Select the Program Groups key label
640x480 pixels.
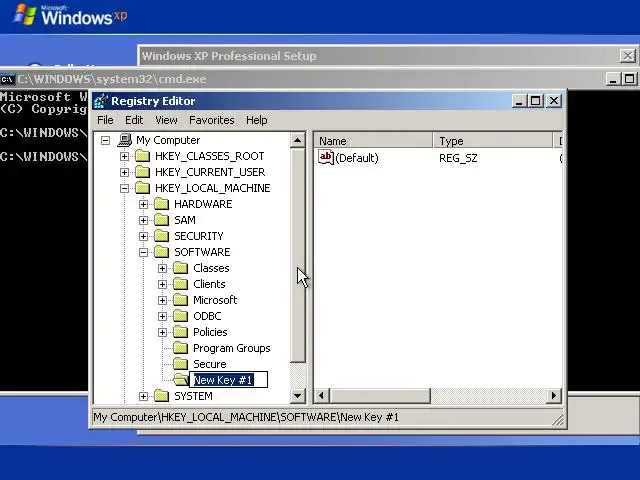click(231, 348)
